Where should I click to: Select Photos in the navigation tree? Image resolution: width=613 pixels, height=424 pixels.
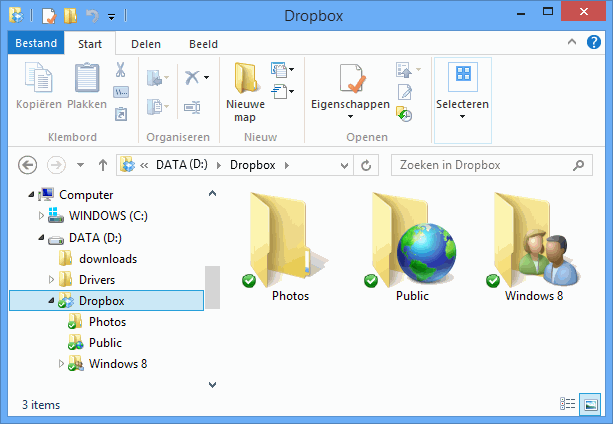pos(108,322)
